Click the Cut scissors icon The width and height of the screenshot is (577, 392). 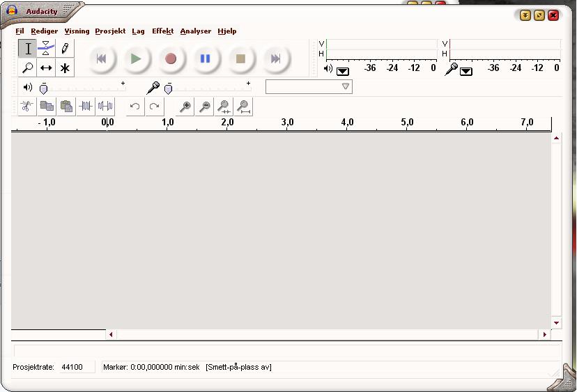(27, 107)
